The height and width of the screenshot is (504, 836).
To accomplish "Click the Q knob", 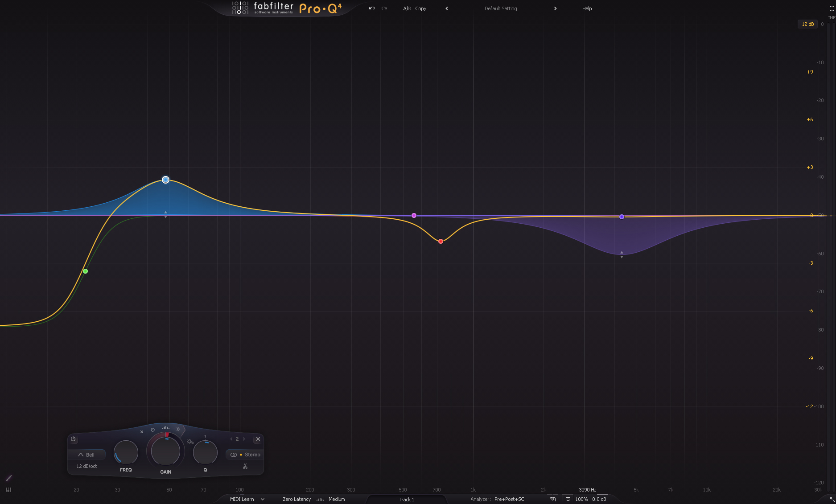I will click(205, 452).
